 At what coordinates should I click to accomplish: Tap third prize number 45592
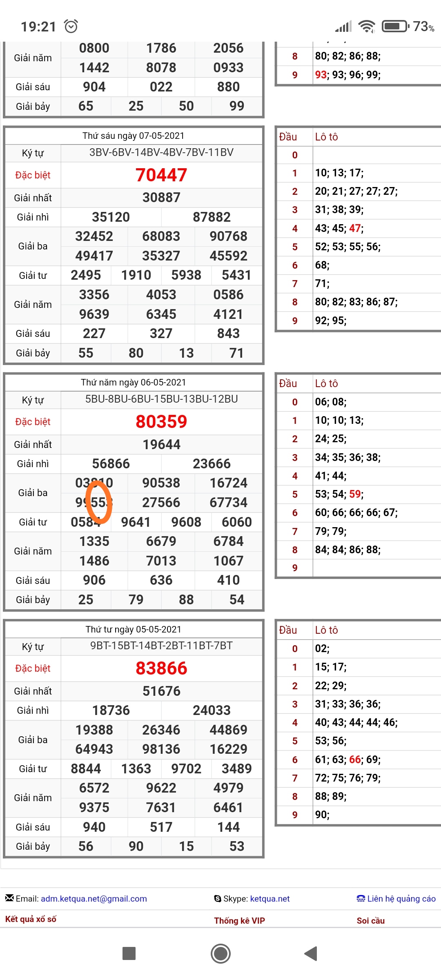pyautogui.click(x=228, y=256)
